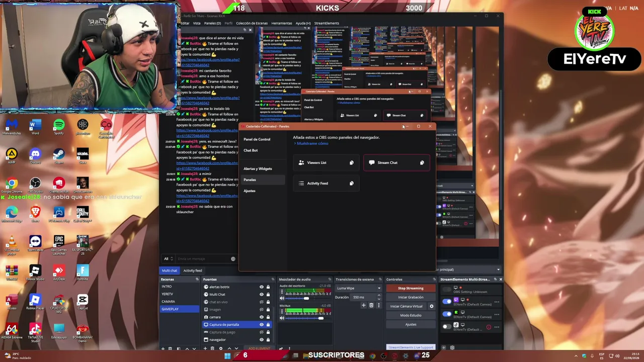Open Ajustes in the OBS Controles dock
Image resolution: width=644 pixels, height=362 pixels.
(411, 325)
